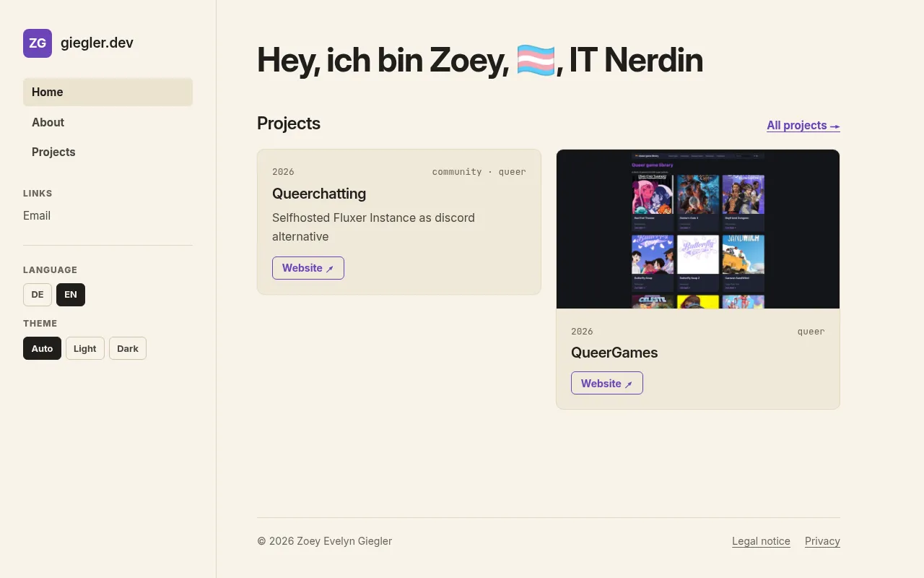Click the 'community · queer' tags text

(x=479, y=172)
